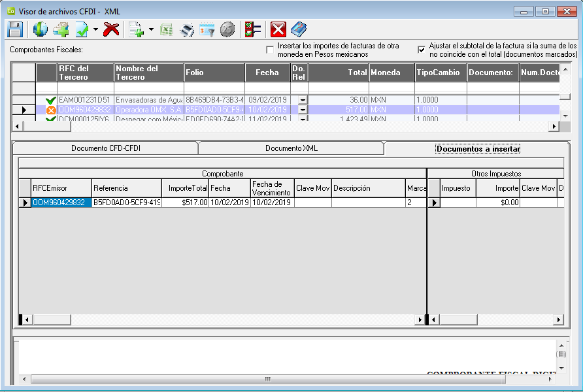Click the Excel export icon
The image size is (583, 392).
tap(167, 29)
